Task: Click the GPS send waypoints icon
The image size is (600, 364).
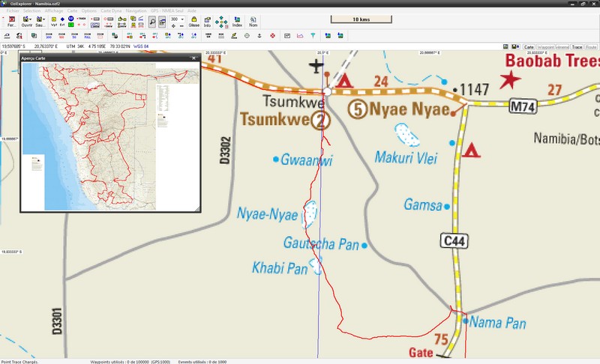Action: 129,36
